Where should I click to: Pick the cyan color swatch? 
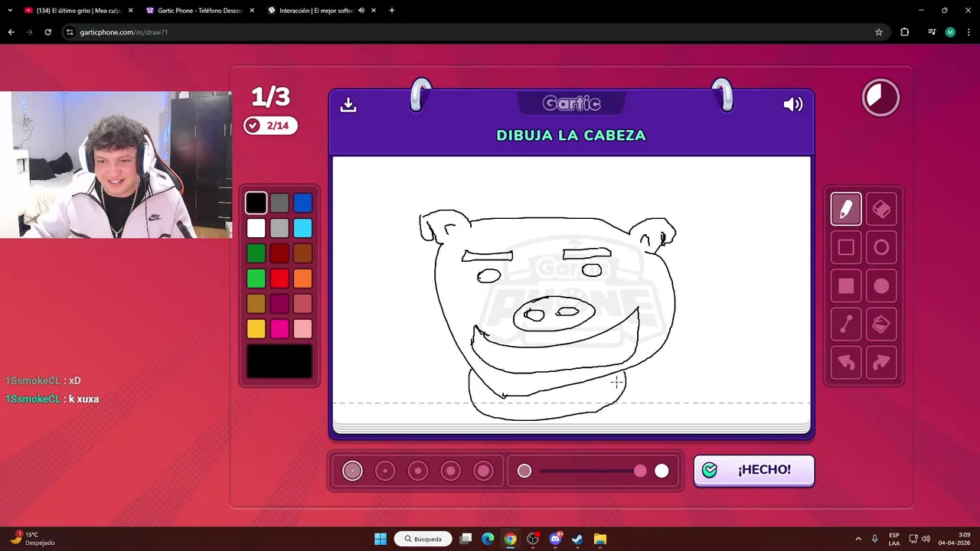pyautogui.click(x=302, y=228)
